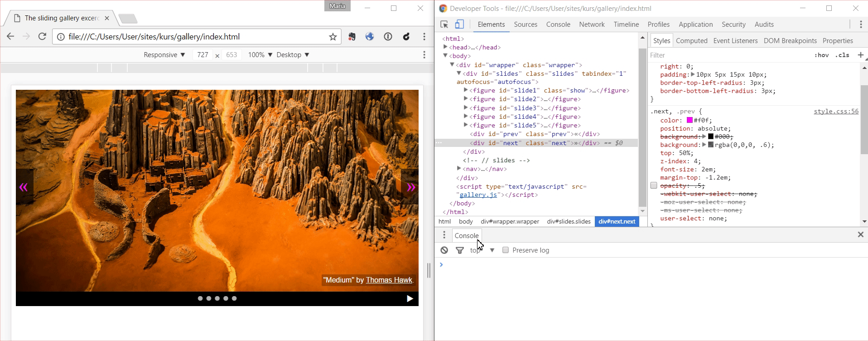Bookmark the page with the star icon
Image resolution: width=868 pixels, height=341 pixels.
click(333, 37)
